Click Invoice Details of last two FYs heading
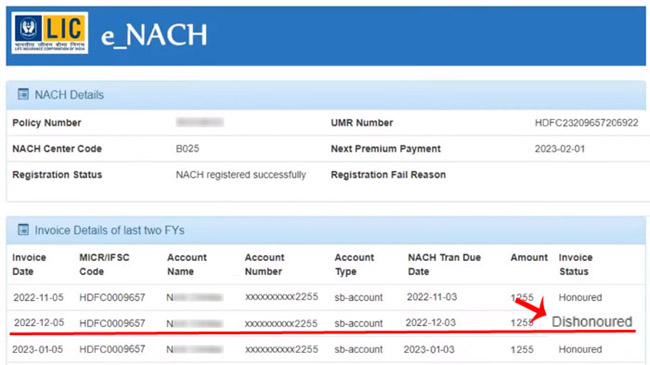Screen dimensions: 650x365 coord(109,230)
